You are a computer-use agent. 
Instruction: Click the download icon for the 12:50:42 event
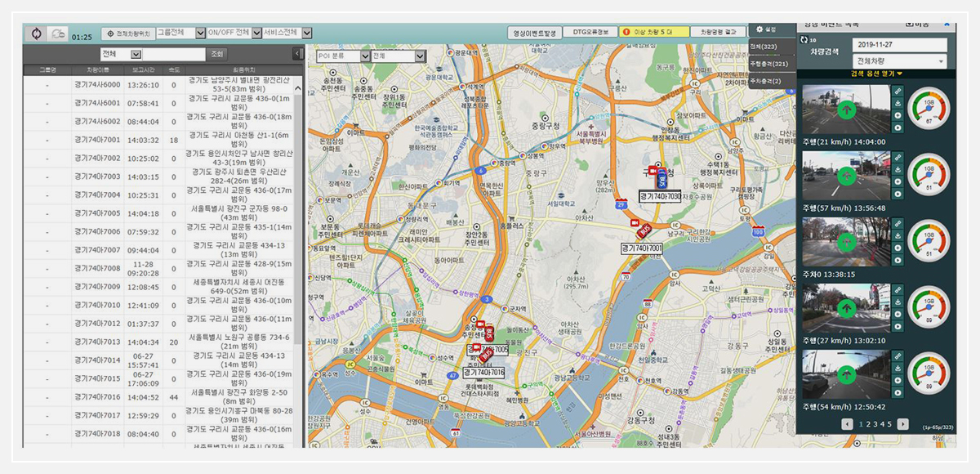click(898, 369)
